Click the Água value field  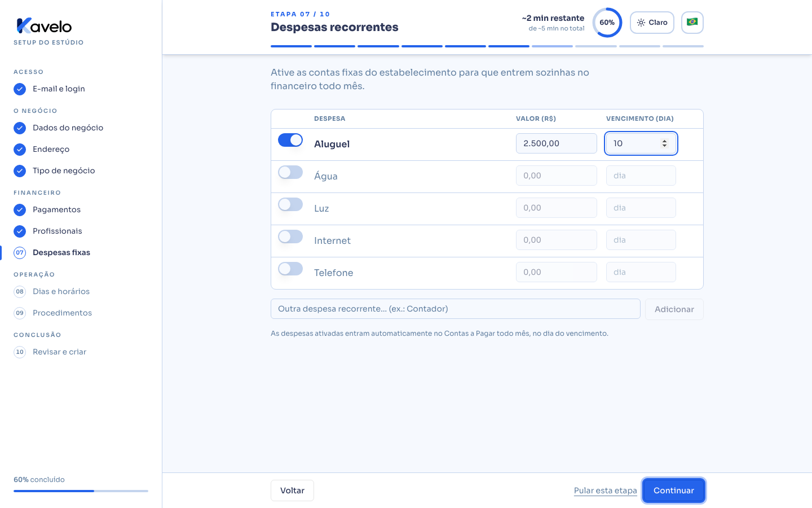(x=557, y=176)
